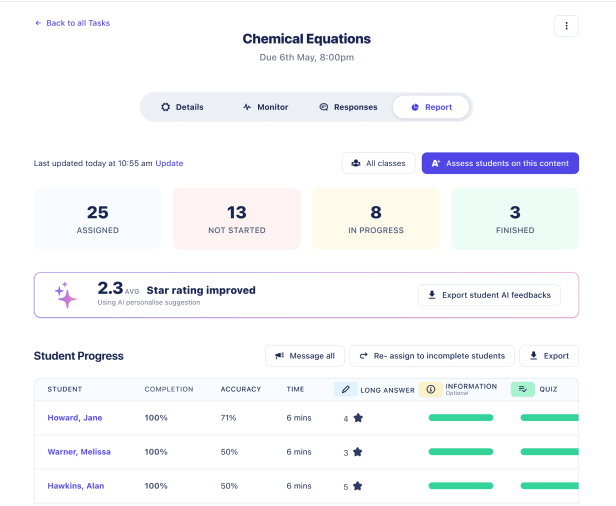Click the star rating for Alan Hawkins
The height and width of the screenshot is (506, 616).
pyautogui.click(x=358, y=486)
